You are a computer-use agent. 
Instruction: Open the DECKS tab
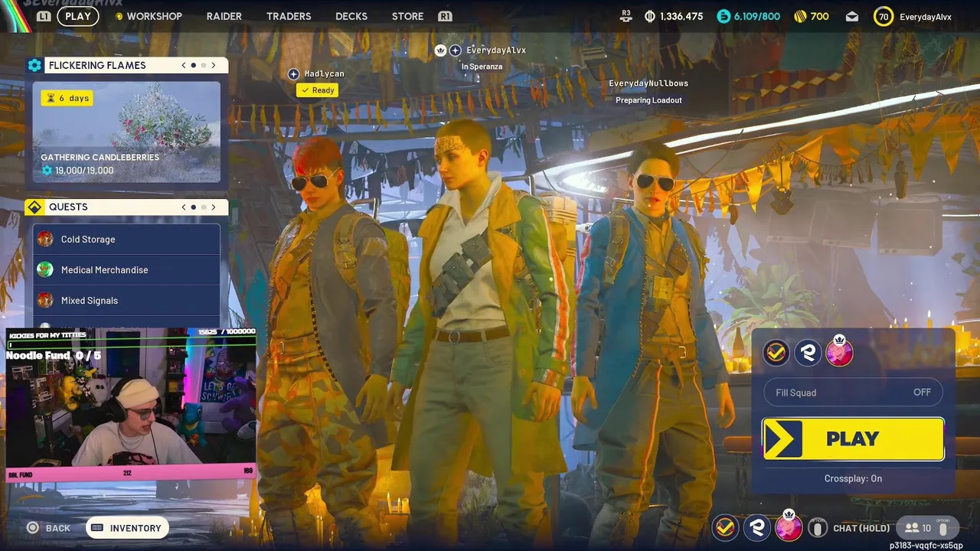(x=351, y=16)
